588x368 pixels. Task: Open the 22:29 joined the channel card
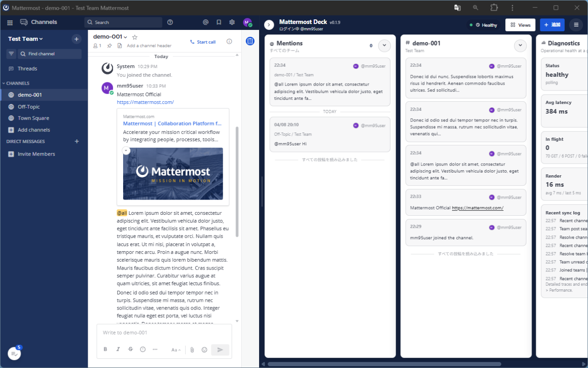466,232
